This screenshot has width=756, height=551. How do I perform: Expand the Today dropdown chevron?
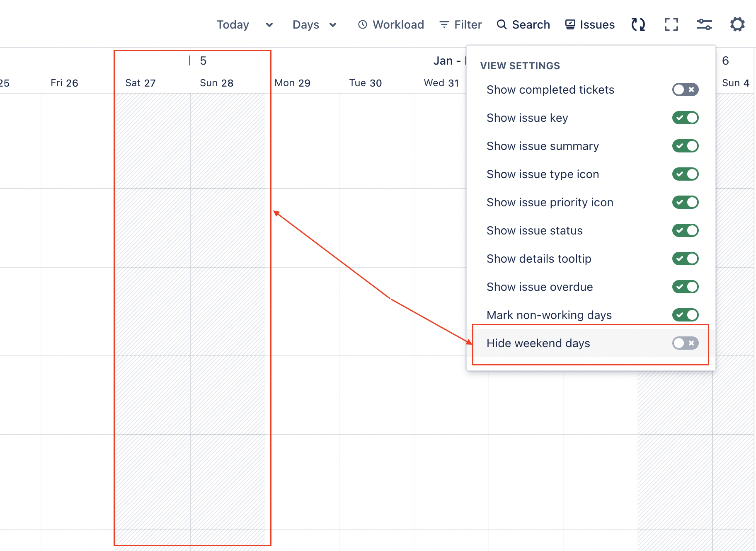pos(269,25)
